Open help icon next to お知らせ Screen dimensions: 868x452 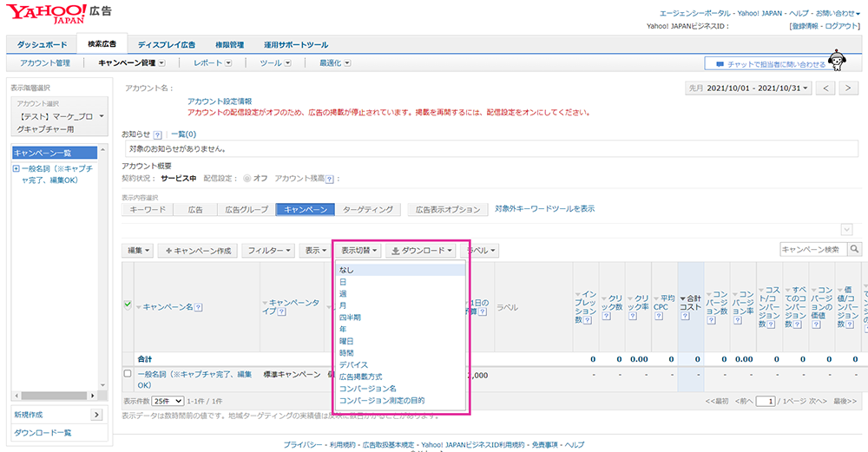coord(158,134)
